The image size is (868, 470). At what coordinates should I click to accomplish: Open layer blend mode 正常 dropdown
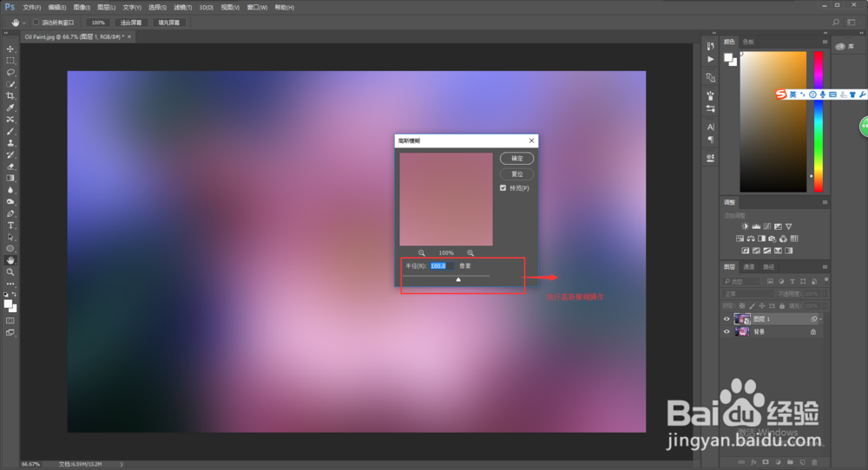click(x=747, y=294)
